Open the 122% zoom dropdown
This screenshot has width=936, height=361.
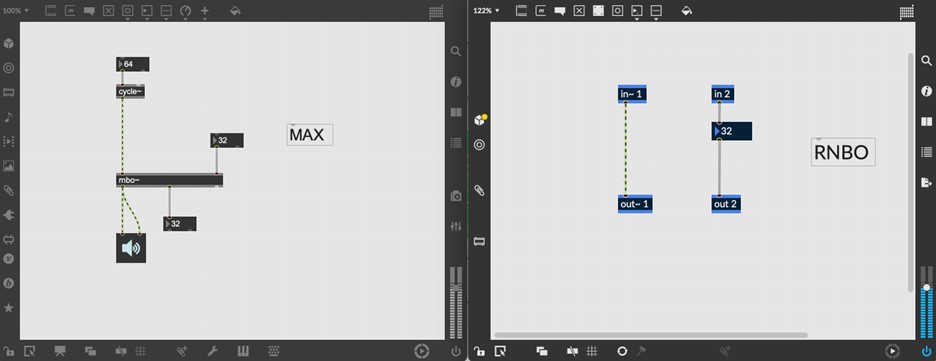pos(486,11)
